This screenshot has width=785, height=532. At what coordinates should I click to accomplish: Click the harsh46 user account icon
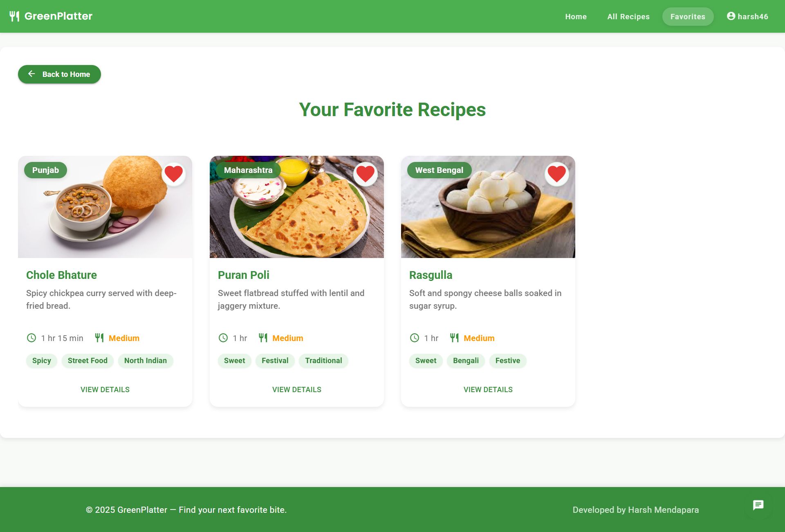(731, 16)
